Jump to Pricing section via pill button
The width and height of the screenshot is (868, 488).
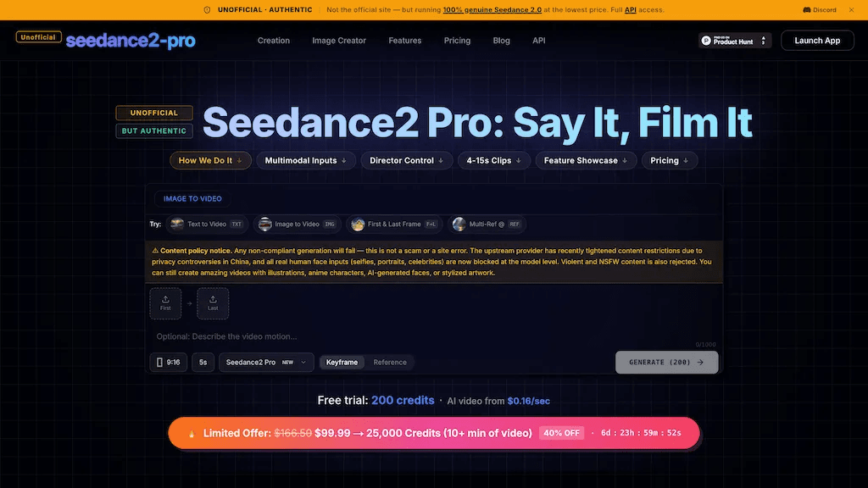coord(670,160)
